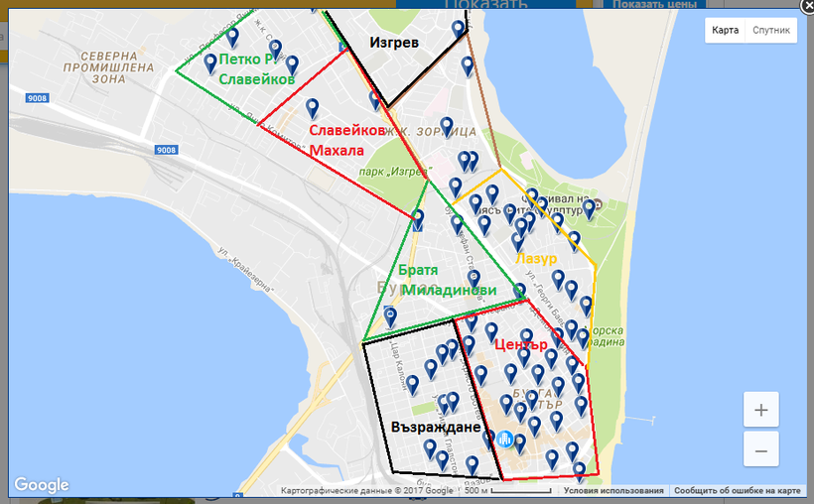Open Условия использования terms link

point(613,490)
